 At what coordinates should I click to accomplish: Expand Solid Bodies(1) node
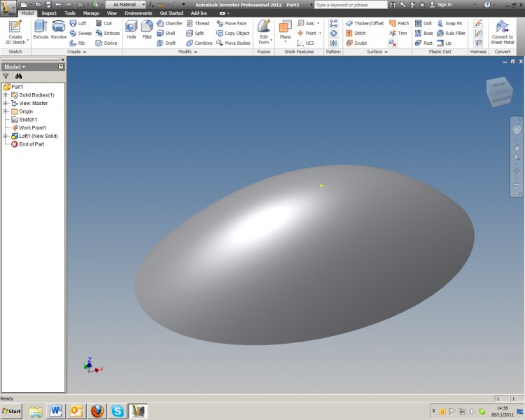(6, 94)
